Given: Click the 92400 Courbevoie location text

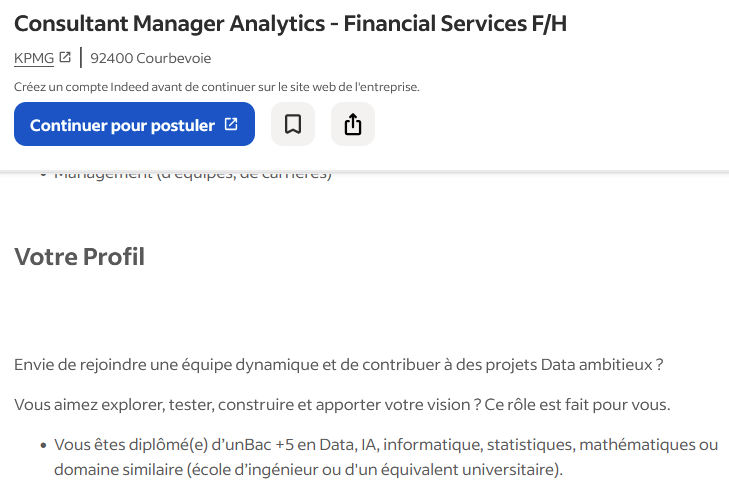Looking at the screenshot, I should coord(151,58).
